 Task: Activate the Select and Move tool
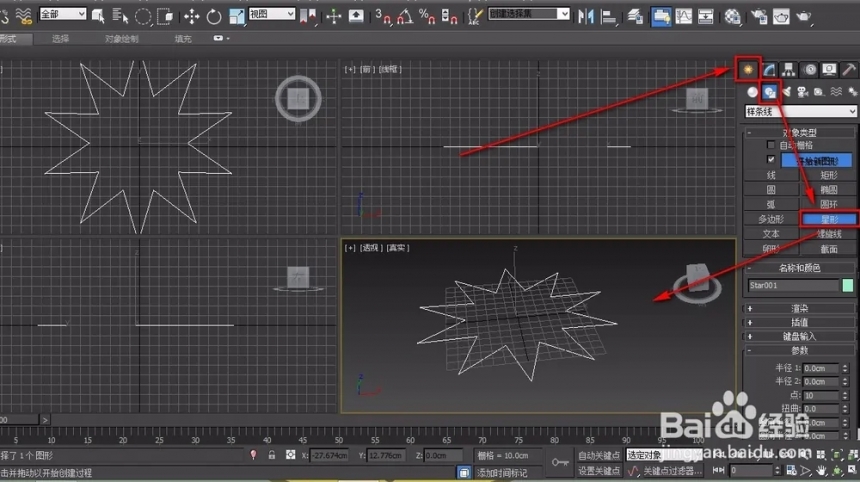[191, 16]
